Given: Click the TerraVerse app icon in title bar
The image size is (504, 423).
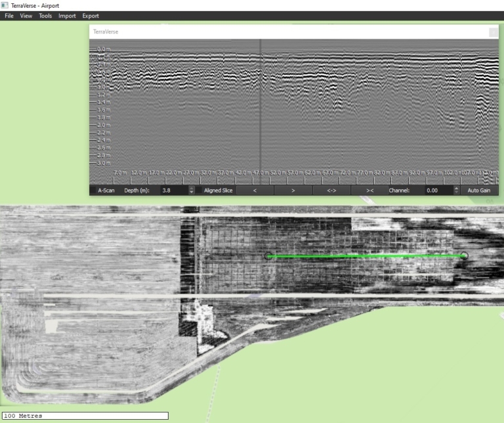Looking at the screenshot, I should [5, 5].
